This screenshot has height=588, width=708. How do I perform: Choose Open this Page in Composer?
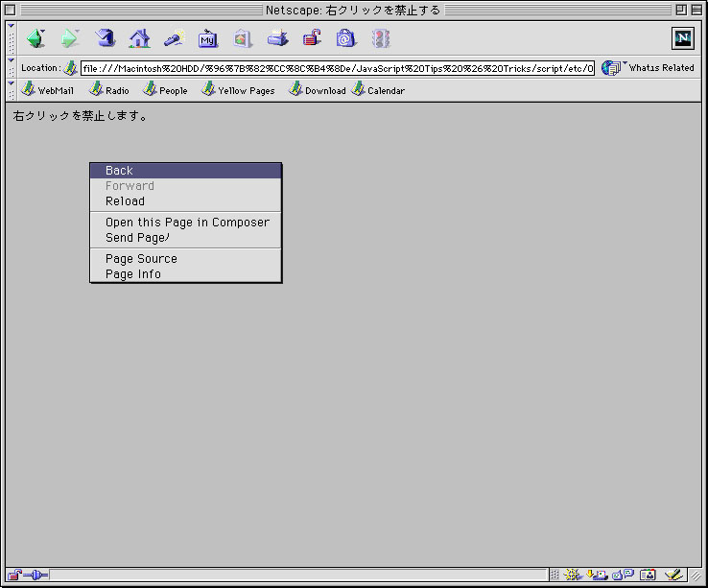point(185,223)
